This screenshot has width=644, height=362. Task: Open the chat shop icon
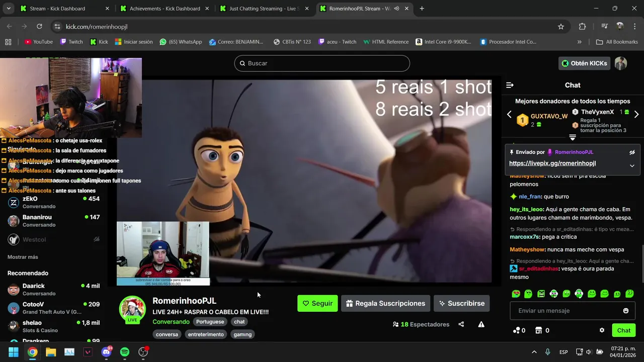tap(539, 330)
